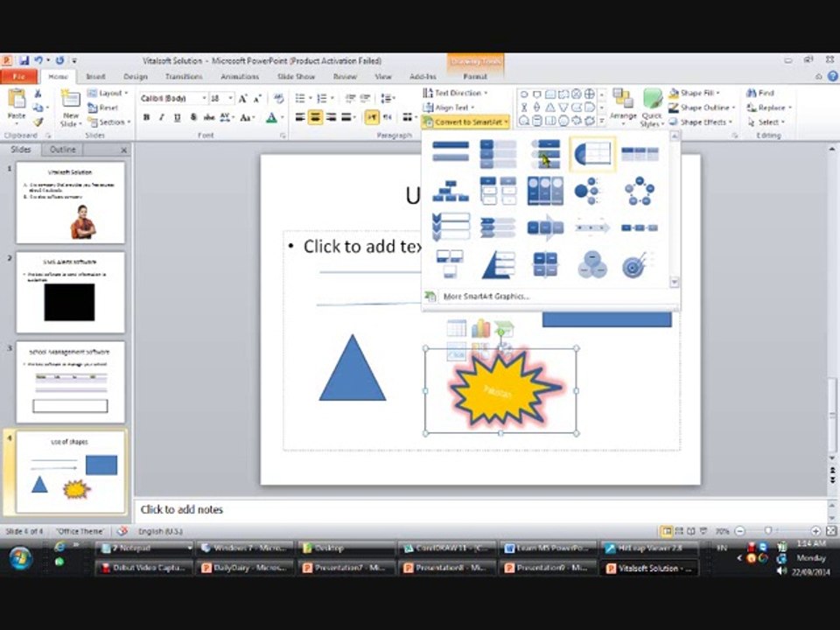Shrink the font size
Viewport: 840px width, 630px height.
[x=257, y=99]
